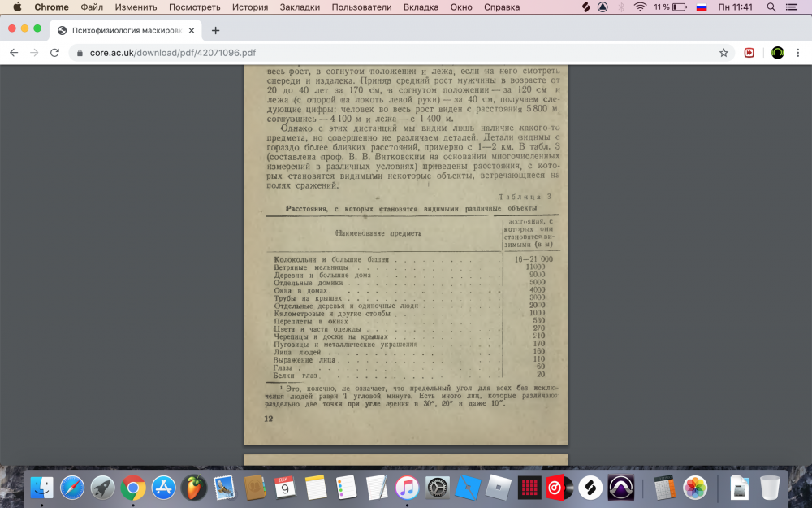Open Contacts book in the dock
Image resolution: width=812 pixels, height=508 pixels.
pyautogui.click(x=254, y=488)
